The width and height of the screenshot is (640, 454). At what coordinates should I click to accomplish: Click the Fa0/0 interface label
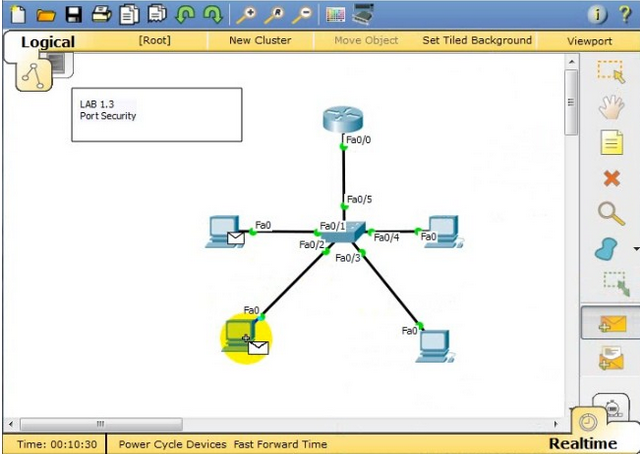359,140
